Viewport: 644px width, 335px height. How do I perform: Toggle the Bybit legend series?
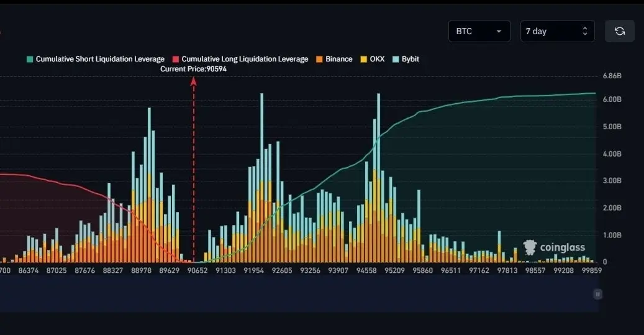(x=406, y=59)
